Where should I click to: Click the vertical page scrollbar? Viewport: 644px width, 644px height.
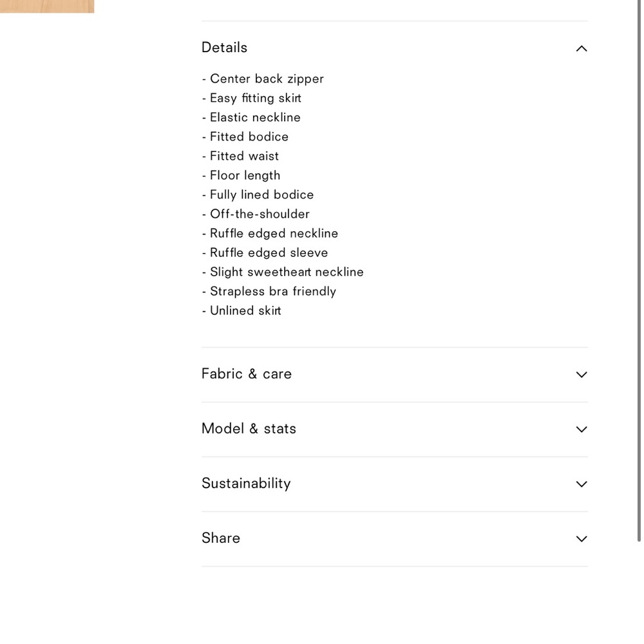point(639,271)
